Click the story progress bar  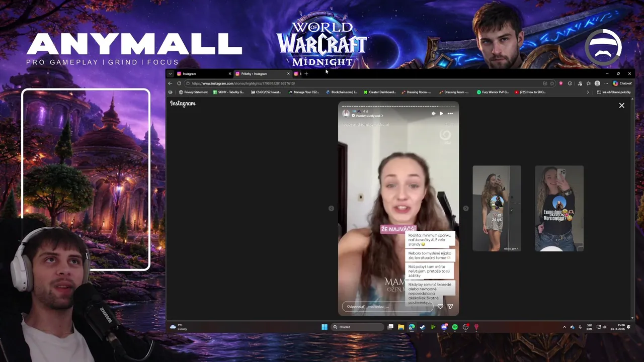(398, 106)
